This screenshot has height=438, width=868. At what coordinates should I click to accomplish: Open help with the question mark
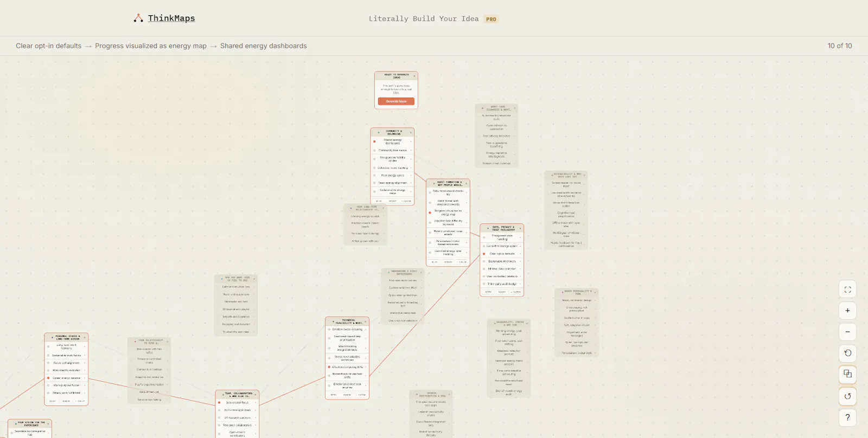pos(847,417)
